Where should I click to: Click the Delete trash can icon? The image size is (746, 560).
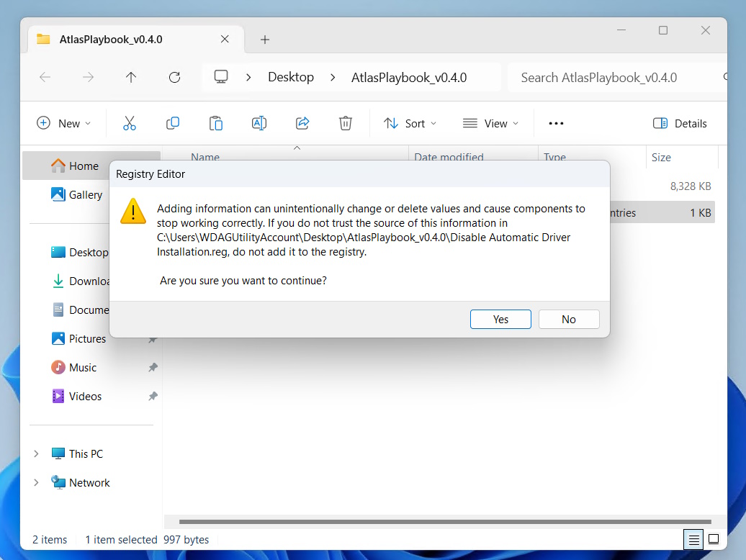click(346, 123)
